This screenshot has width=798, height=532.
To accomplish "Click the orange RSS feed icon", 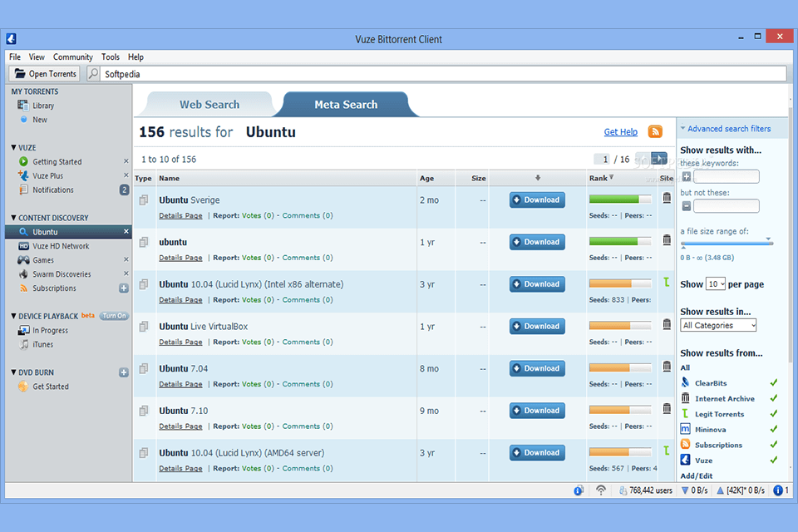I will [x=655, y=132].
